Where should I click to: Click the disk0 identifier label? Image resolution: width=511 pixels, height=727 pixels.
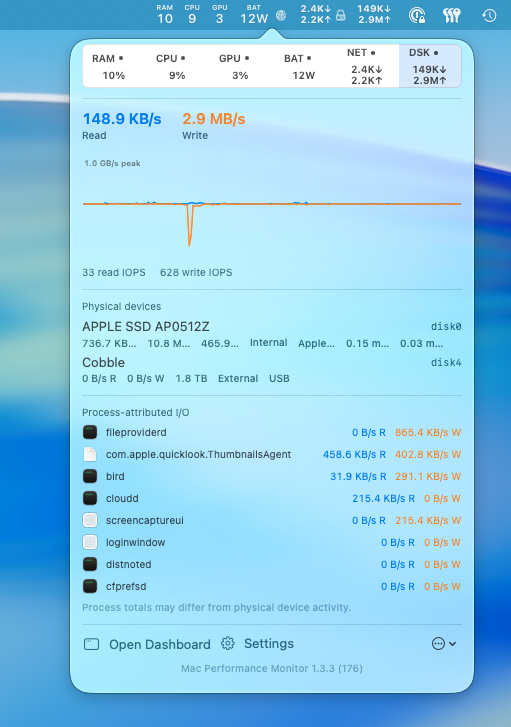[446, 327]
